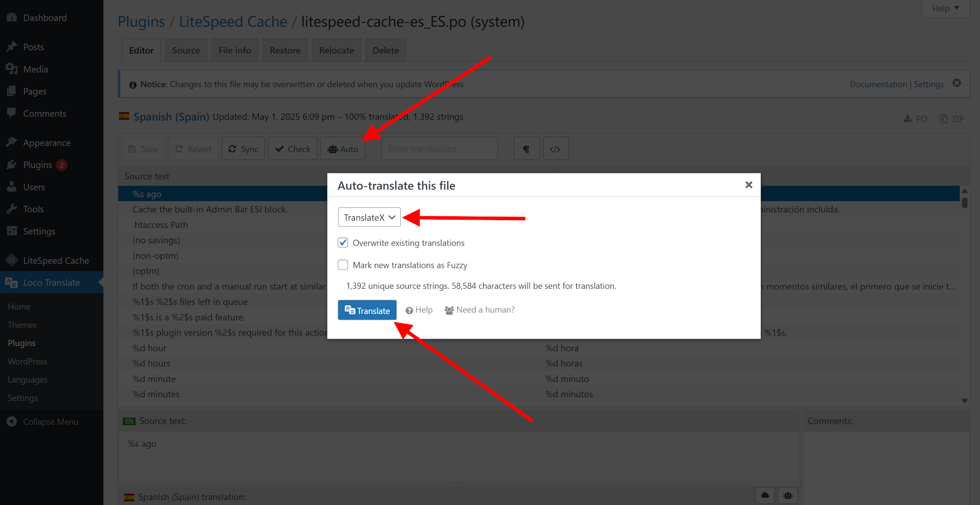
Task: Open the File info tab
Action: click(x=235, y=50)
